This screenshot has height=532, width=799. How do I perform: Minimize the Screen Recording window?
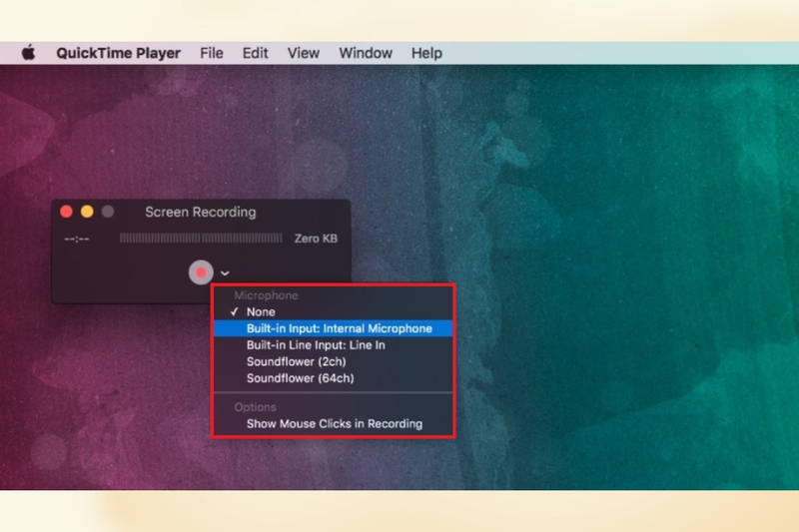(87, 212)
